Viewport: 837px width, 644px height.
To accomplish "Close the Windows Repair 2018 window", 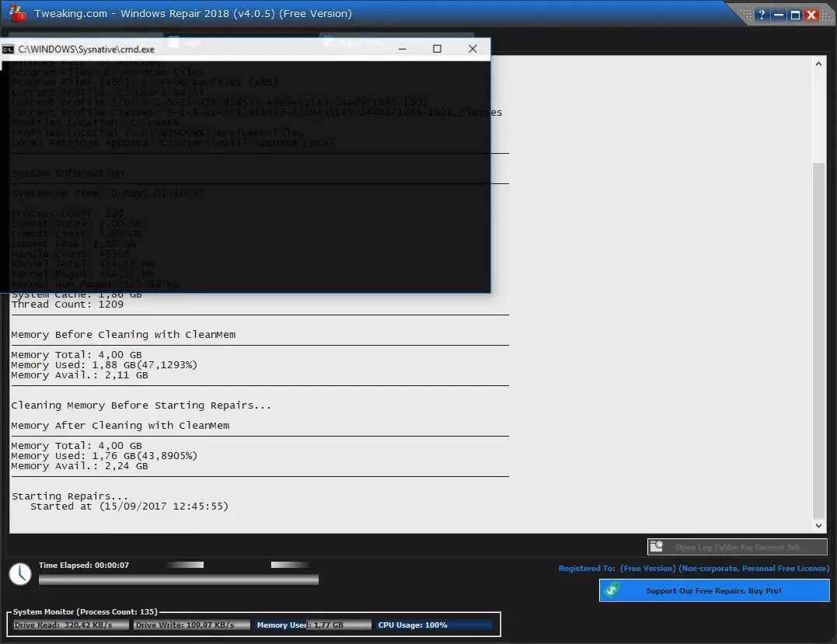I will (x=811, y=15).
